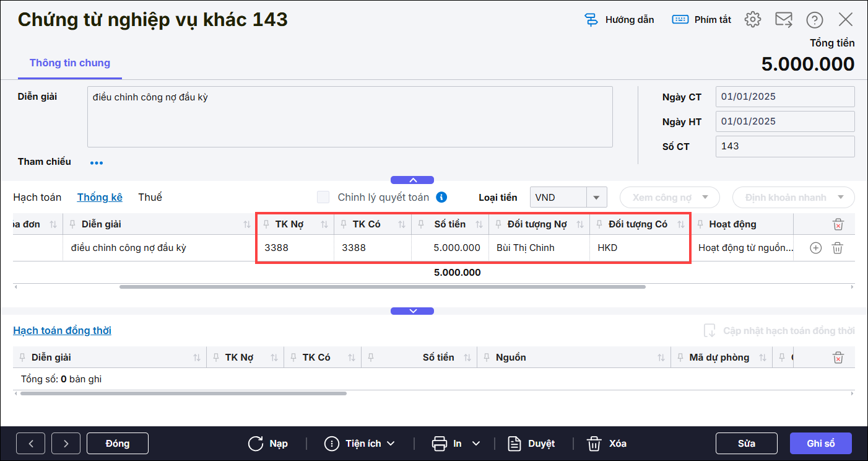
Task: Pin the Đối tượng Nợ column
Action: (498, 224)
